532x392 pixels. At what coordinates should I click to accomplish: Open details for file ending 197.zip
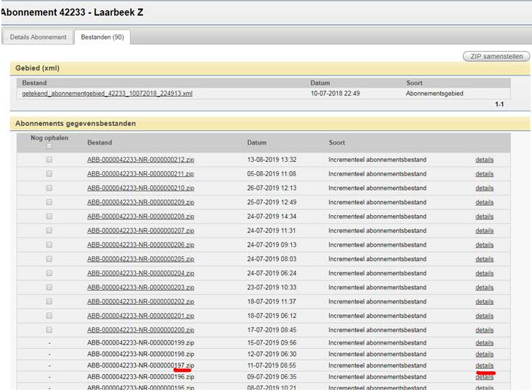coord(484,365)
